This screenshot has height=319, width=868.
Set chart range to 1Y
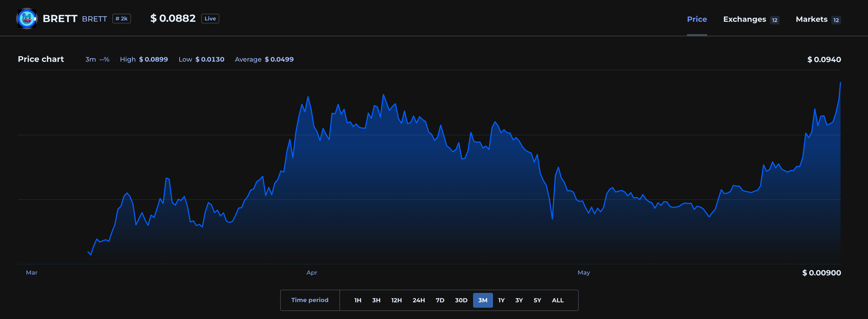click(x=501, y=300)
